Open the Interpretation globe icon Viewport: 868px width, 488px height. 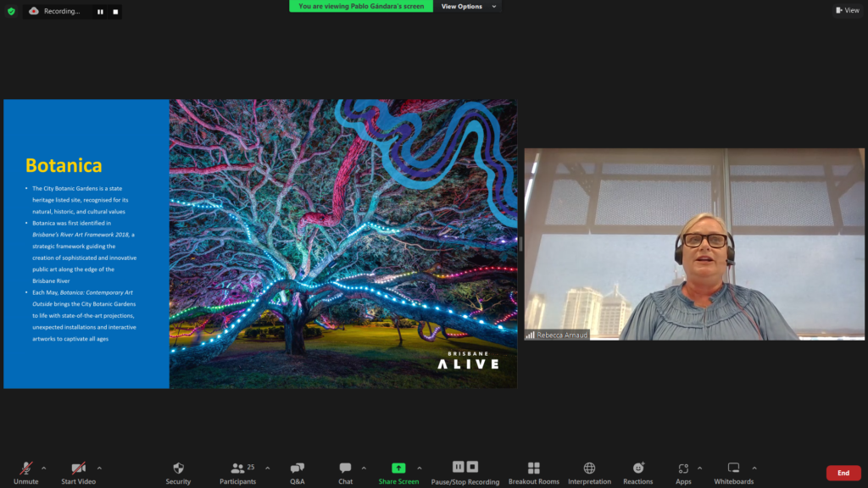pos(589,469)
